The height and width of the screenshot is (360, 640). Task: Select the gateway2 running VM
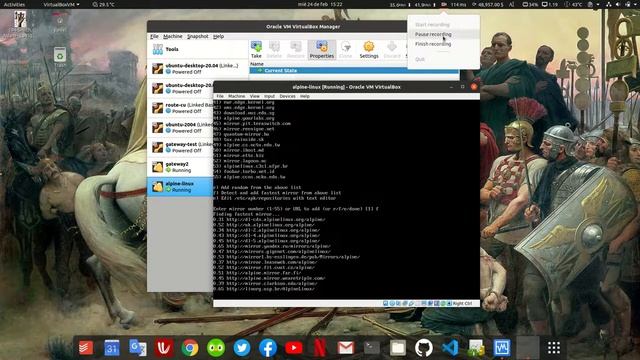pyautogui.click(x=180, y=167)
